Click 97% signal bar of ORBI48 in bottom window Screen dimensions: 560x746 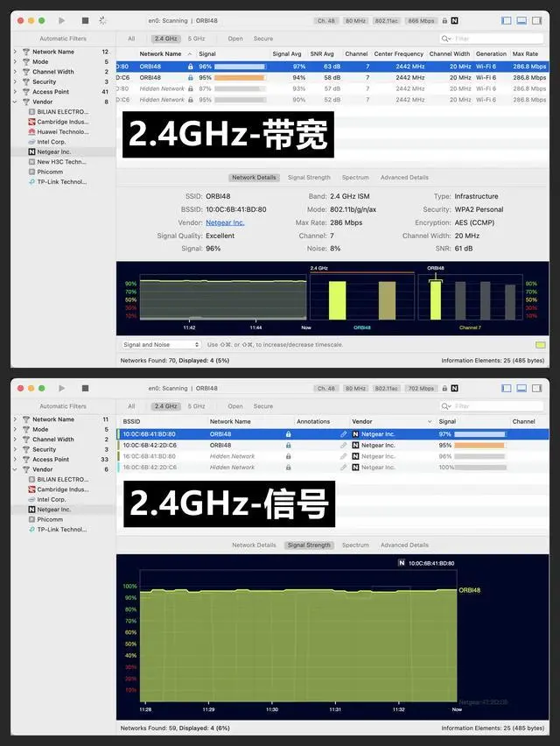click(x=479, y=434)
